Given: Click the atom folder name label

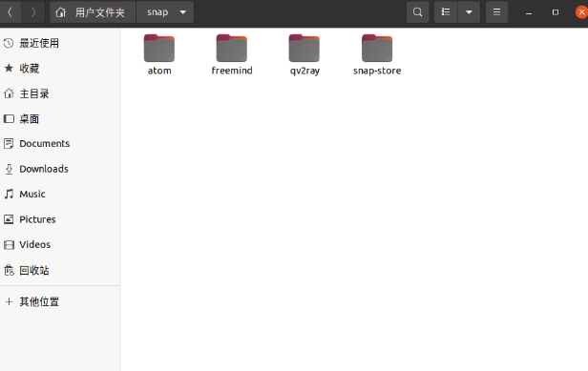Looking at the screenshot, I should point(159,71).
